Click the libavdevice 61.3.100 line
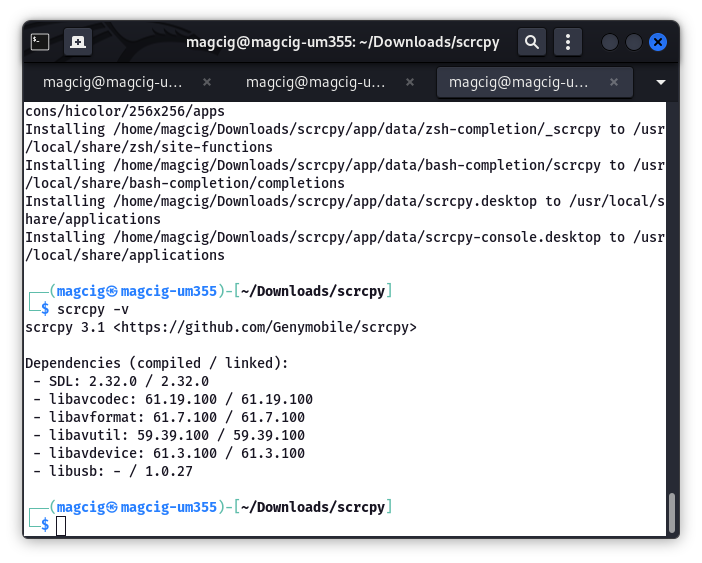The height and width of the screenshot is (563, 702). click(169, 453)
